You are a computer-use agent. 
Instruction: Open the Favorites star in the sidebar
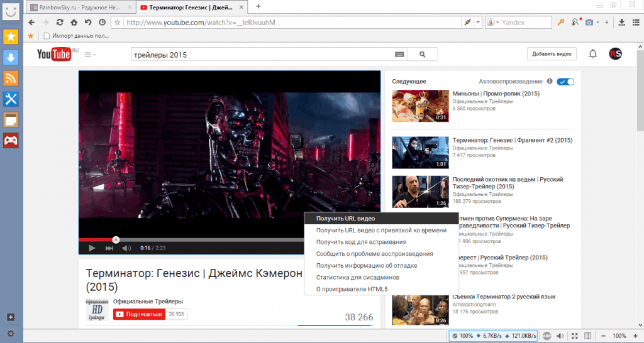pos(11,36)
